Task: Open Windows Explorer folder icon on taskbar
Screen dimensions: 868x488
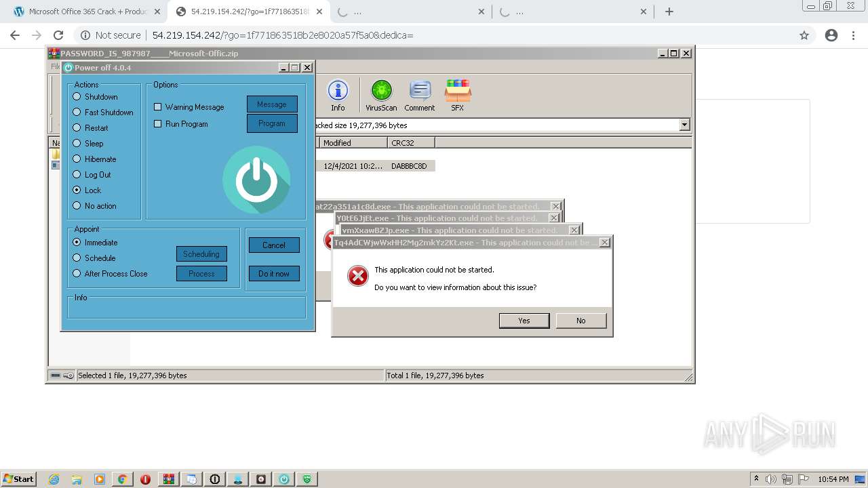Action: 77,479
